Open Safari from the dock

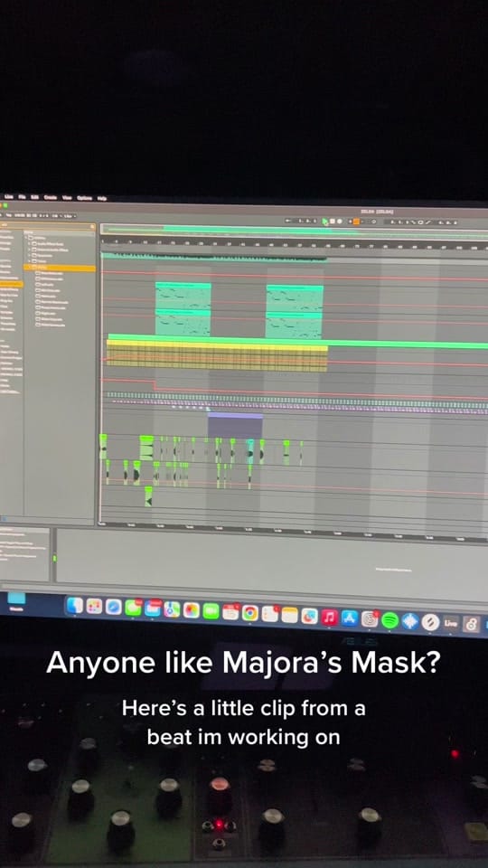(x=114, y=608)
